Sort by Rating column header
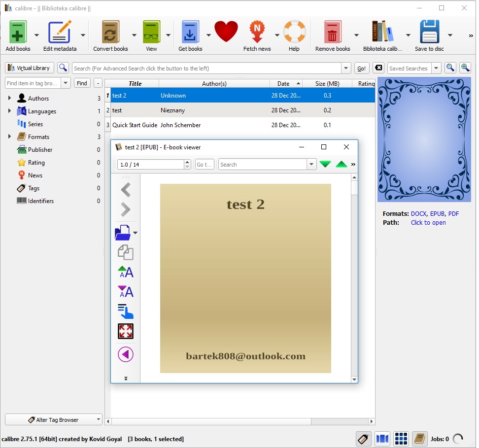 tap(364, 83)
